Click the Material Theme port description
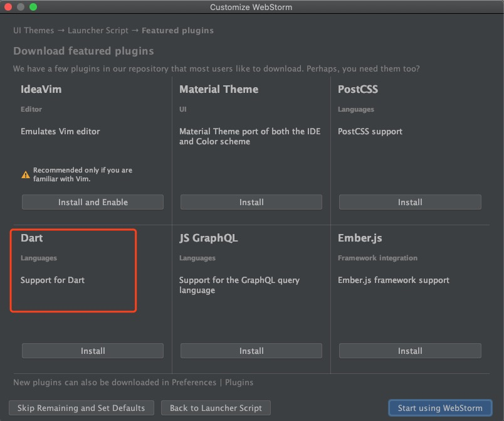Image resolution: width=504 pixels, height=421 pixels. (249, 136)
